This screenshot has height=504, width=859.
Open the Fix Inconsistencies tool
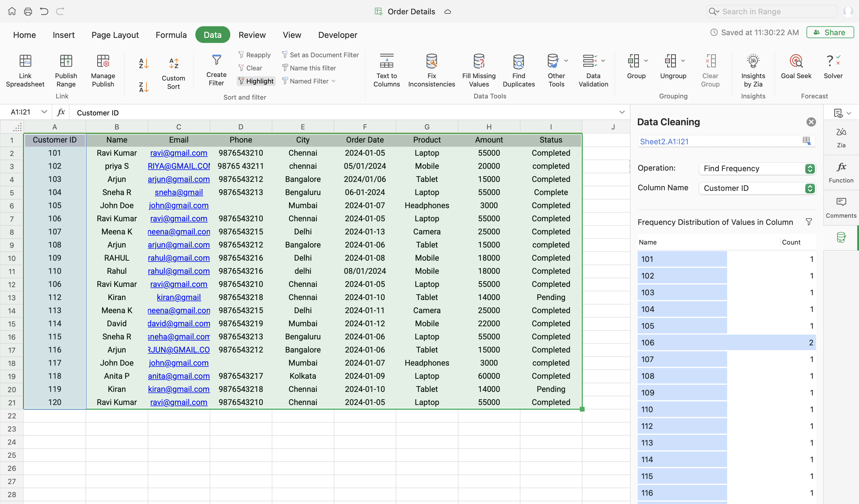point(431,62)
